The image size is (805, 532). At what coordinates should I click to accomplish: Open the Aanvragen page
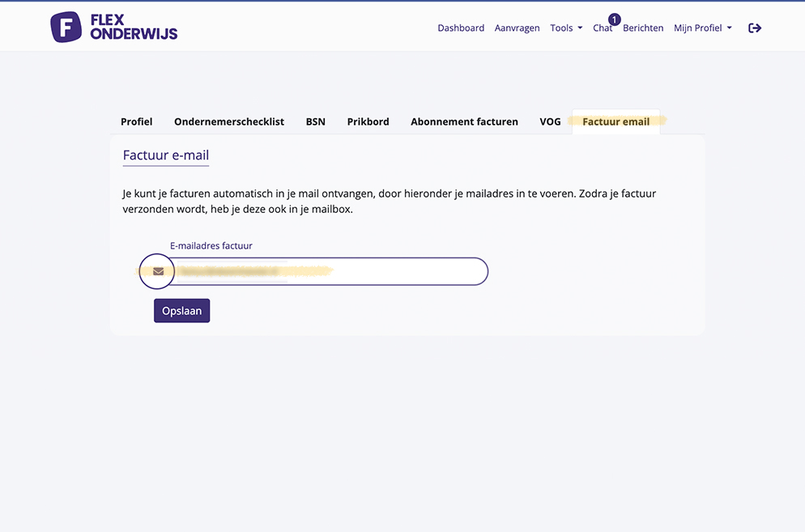(x=517, y=28)
